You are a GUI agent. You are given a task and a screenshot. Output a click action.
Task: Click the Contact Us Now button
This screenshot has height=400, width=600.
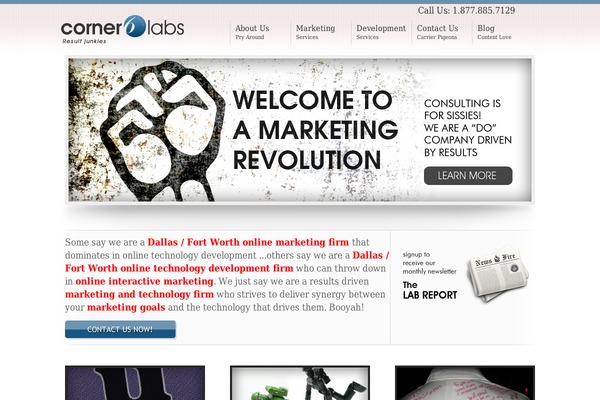coord(120,329)
